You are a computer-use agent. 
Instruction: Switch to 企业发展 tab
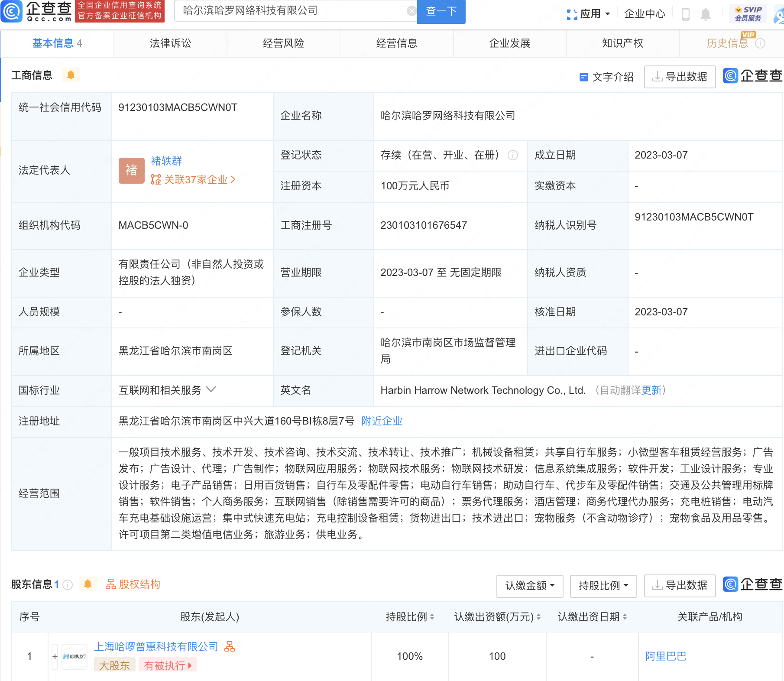(x=510, y=43)
